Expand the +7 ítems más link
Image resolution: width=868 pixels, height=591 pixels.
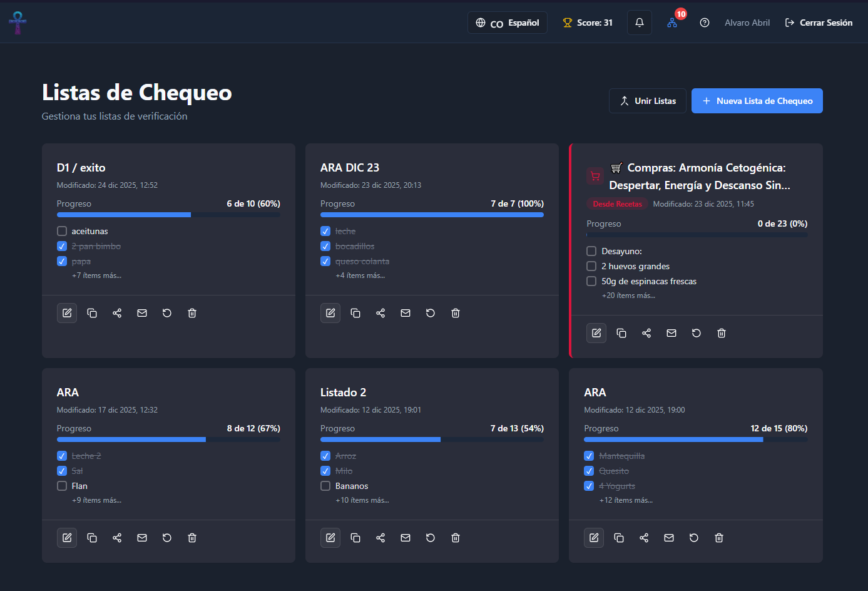pos(96,275)
